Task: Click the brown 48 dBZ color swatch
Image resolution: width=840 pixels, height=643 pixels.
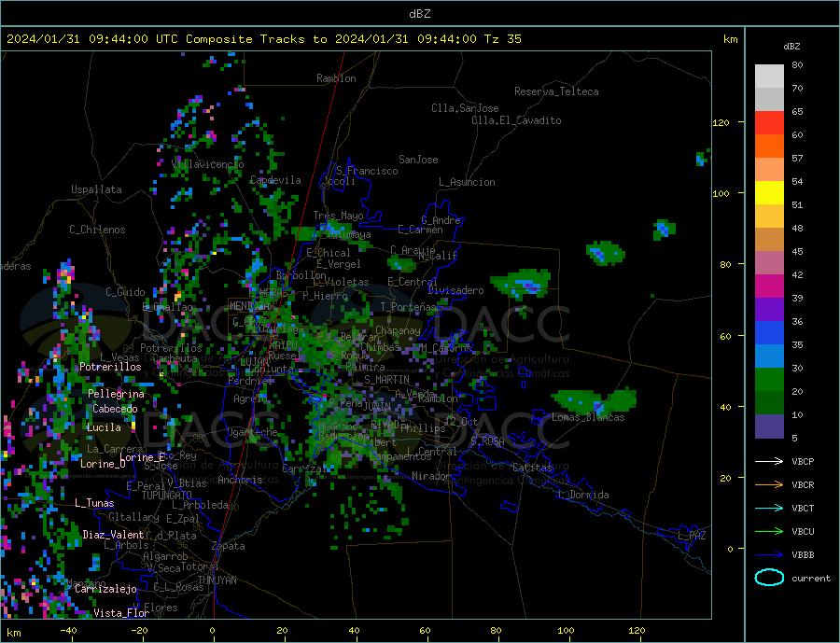Action: coord(769,240)
